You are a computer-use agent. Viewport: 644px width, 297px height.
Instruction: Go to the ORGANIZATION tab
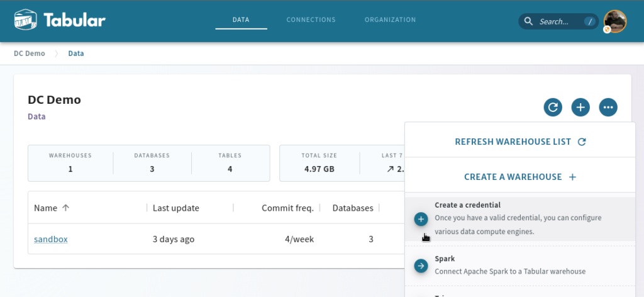point(390,20)
